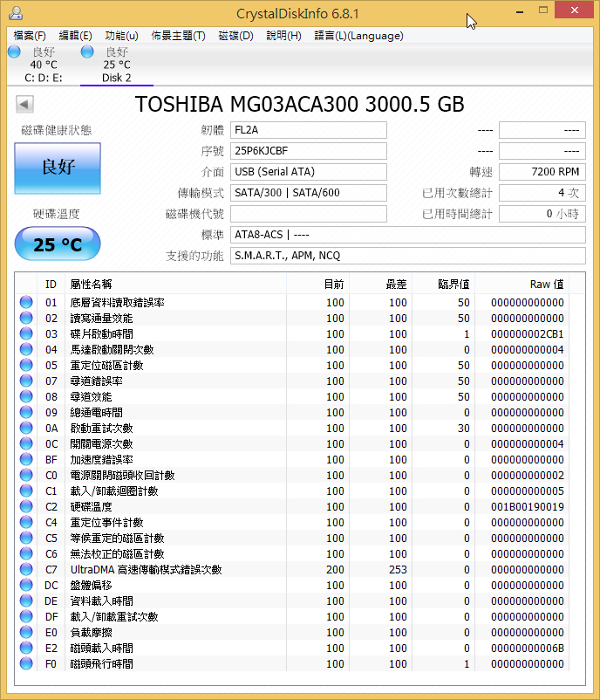Click the transfer mode field SATA/300 | SATA/600
Screen dimensions: 600x700
point(309,193)
